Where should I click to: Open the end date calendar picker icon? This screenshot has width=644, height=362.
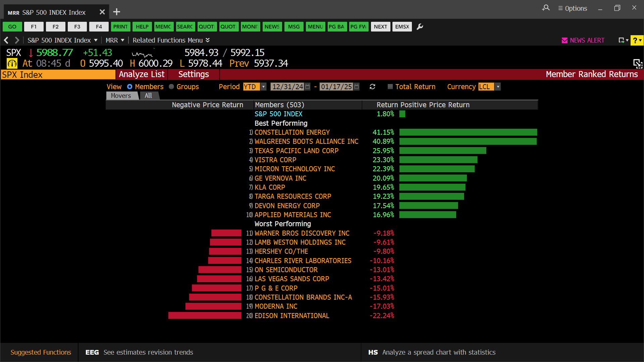click(x=357, y=87)
